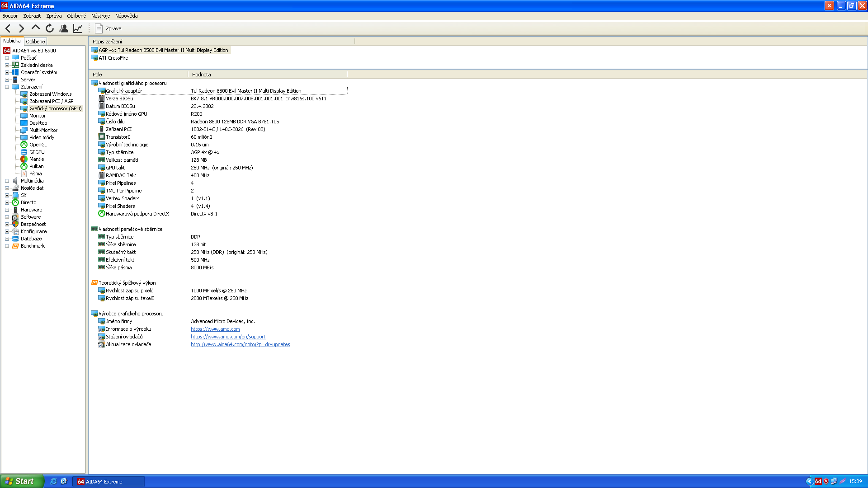The width and height of the screenshot is (868, 488).
Task: Expand the Benchmark tree node
Action: tap(7, 246)
